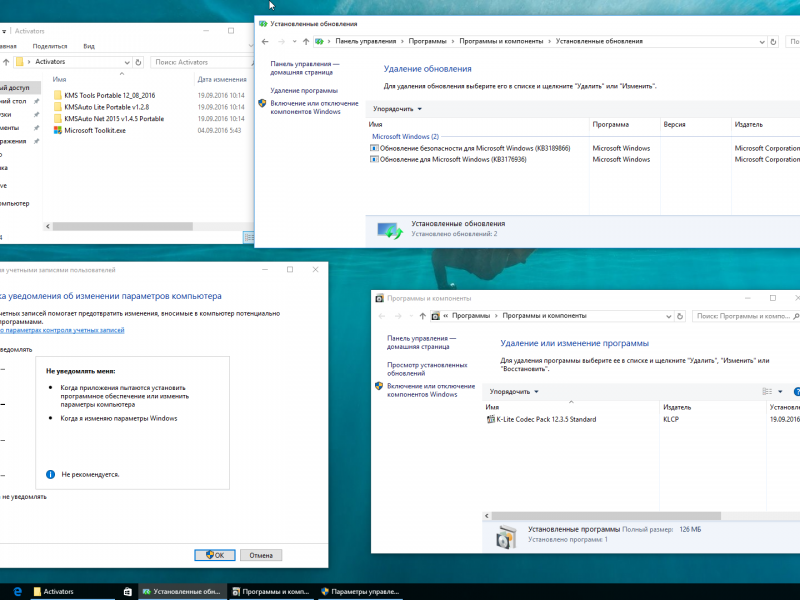Click the Uninstall a program link
Image resolution: width=800 pixels, height=600 pixels.
304,90
